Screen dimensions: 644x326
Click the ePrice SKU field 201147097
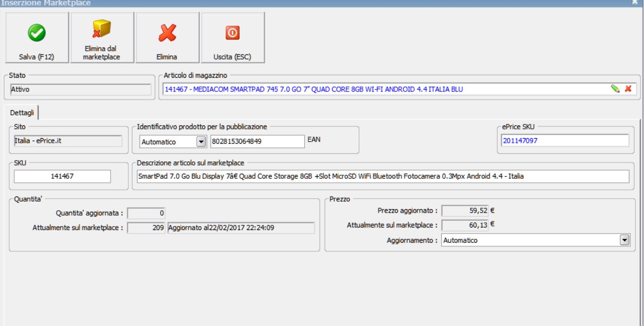click(x=565, y=141)
